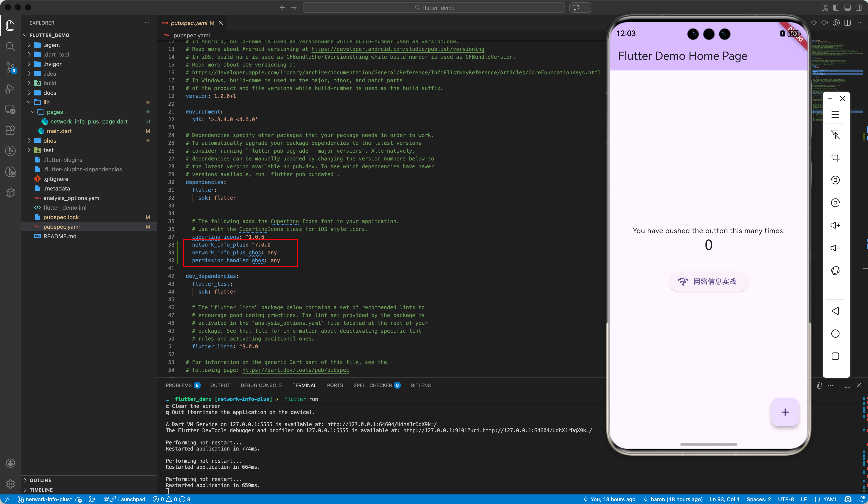This screenshot has width=868, height=504.
Task: Open the Manage settings gear icon
Action: click(x=10, y=484)
